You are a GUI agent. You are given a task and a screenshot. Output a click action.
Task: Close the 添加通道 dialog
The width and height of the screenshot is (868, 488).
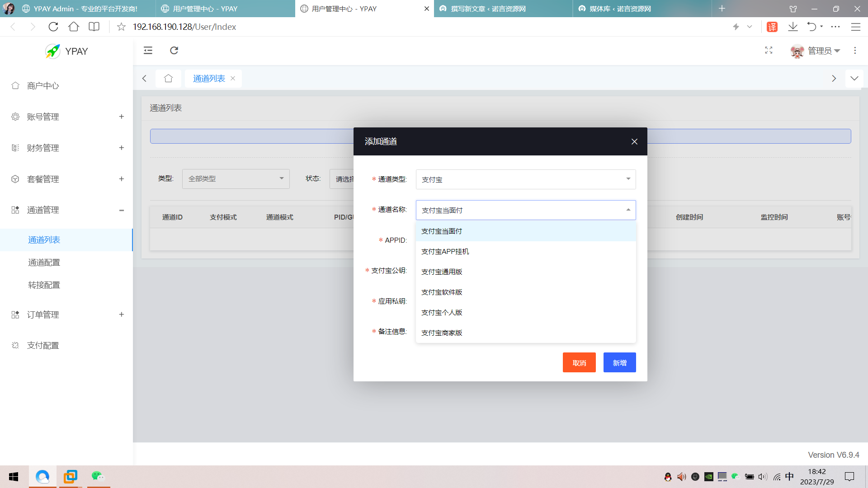coord(634,141)
